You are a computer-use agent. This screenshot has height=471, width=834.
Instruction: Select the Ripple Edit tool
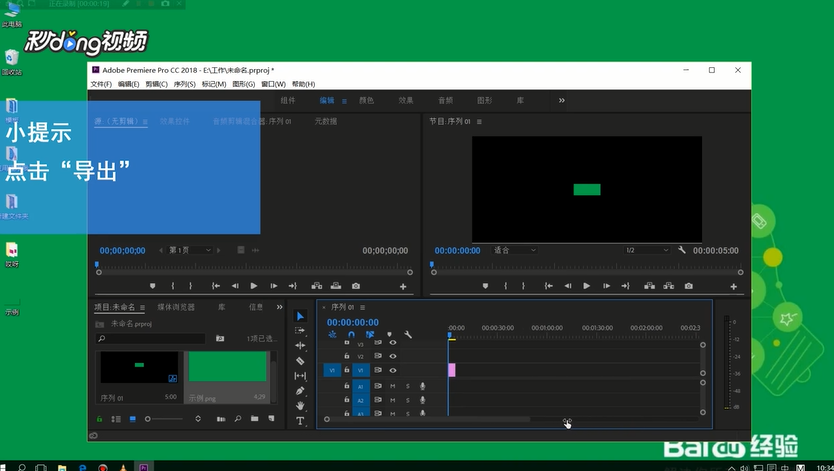coord(300,346)
